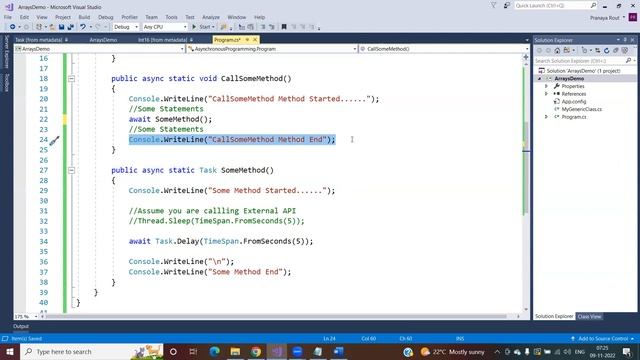The width and height of the screenshot is (640, 360).
Task: Click the Home icon in Solution Explorer
Action: click(x=557, y=51)
